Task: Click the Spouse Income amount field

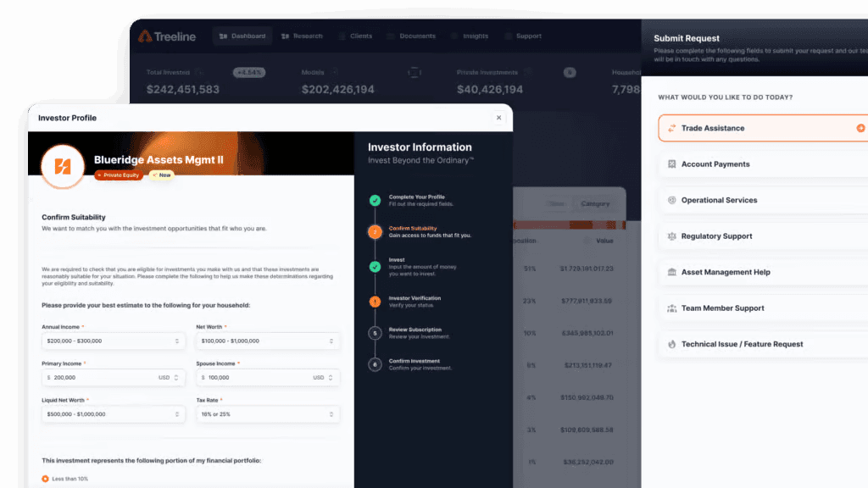Action: 254,377
